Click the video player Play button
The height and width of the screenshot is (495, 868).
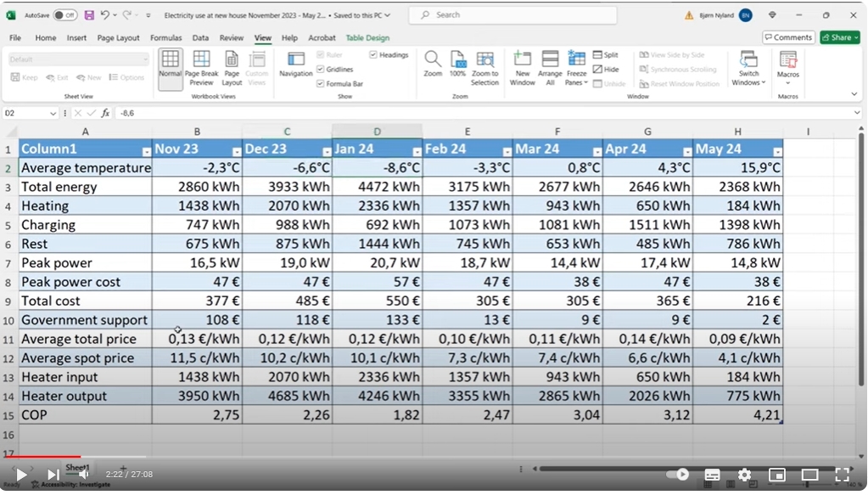(20, 474)
